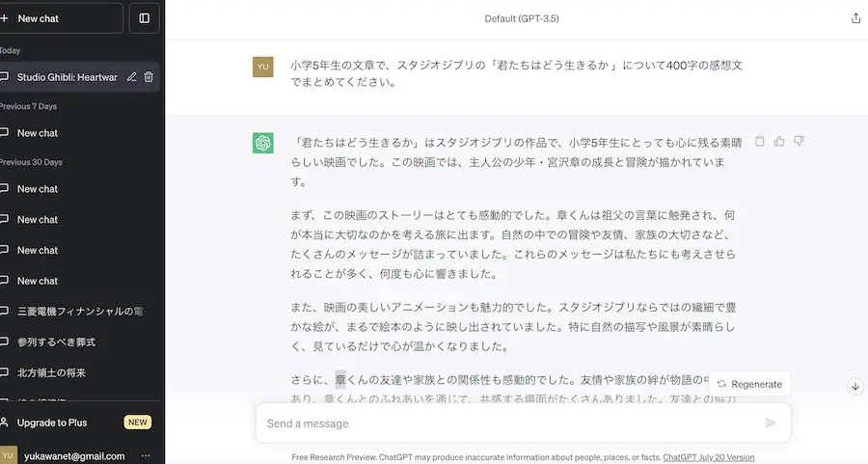Click the Regenerate button
Screen dimensions: 868x464
[x=749, y=384]
